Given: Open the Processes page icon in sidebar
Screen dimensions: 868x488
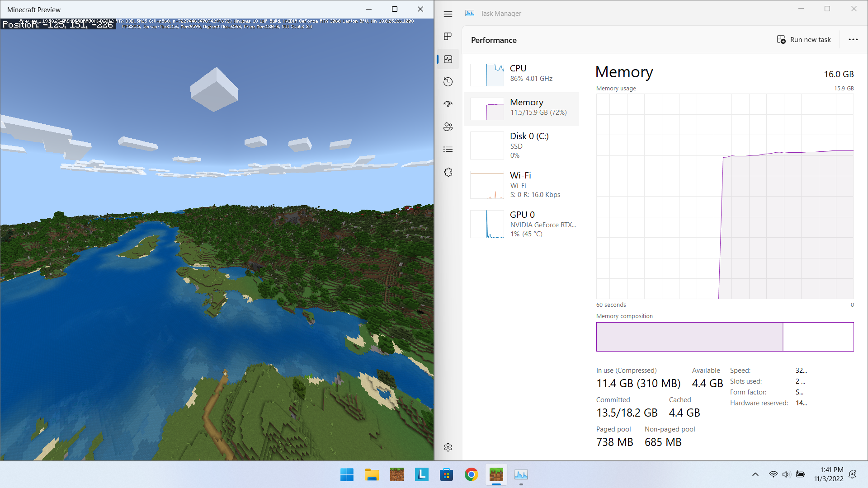Looking at the screenshot, I should (x=448, y=37).
